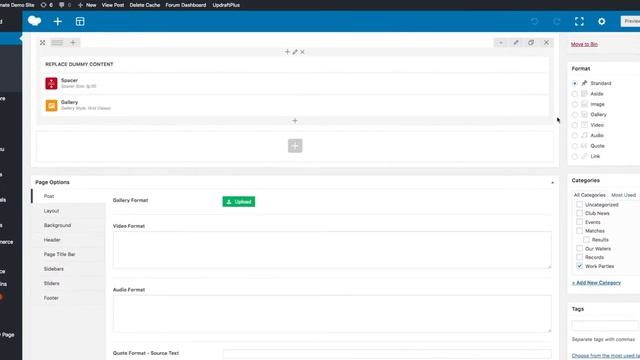Click the container drag handle bars
640x360 pixels.
[x=57, y=42]
